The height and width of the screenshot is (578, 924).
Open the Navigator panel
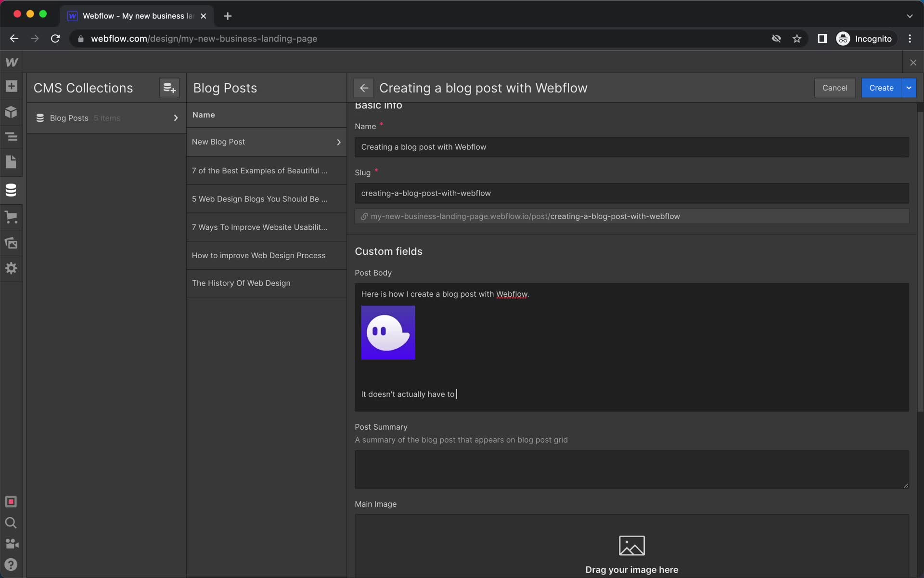click(x=11, y=137)
